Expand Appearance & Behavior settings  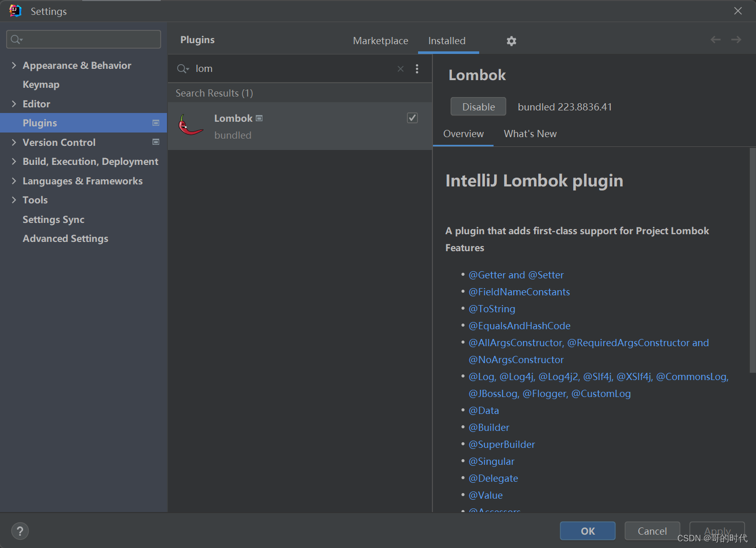point(14,65)
